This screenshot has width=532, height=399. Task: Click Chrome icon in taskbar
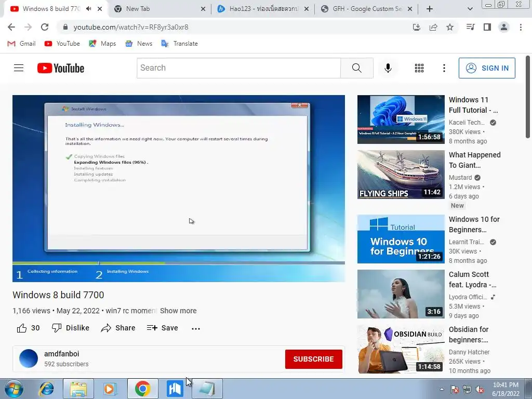pos(142,389)
